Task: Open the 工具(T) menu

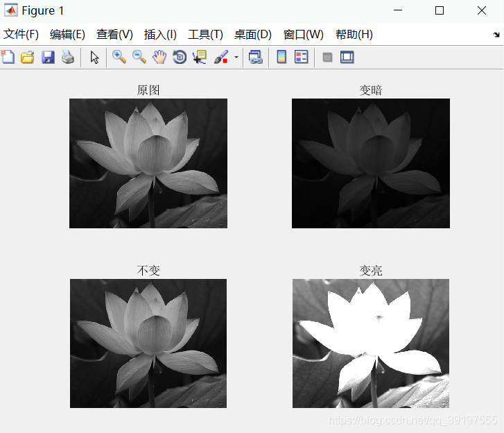Action: 205,34
